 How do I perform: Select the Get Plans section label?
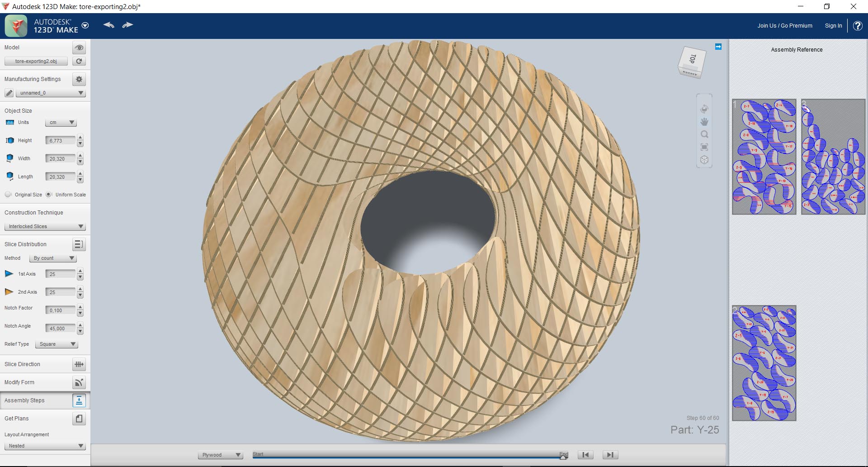pyautogui.click(x=16, y=419)
